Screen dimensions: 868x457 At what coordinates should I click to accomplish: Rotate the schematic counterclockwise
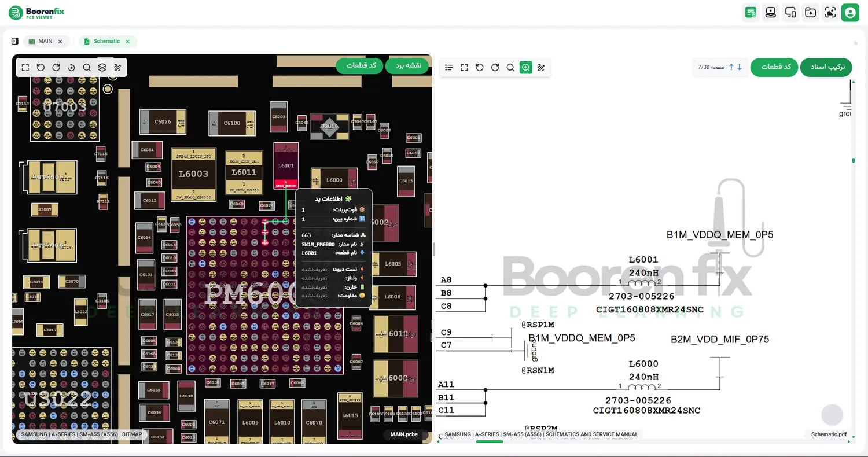tap(480, 68)
